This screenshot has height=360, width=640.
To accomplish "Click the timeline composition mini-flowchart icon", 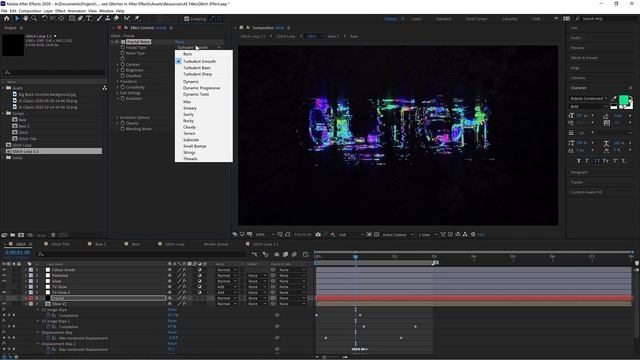I will [x=254, y=254].
